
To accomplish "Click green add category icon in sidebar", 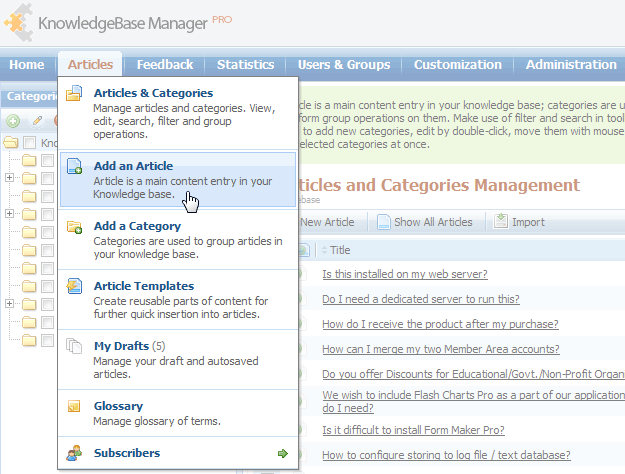I will 13,120.
